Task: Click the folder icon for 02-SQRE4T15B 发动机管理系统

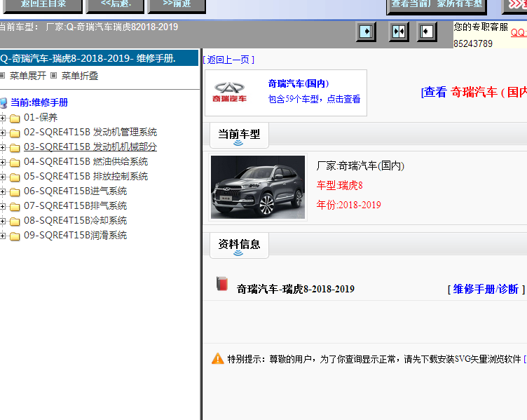Action: coord(15,133)
